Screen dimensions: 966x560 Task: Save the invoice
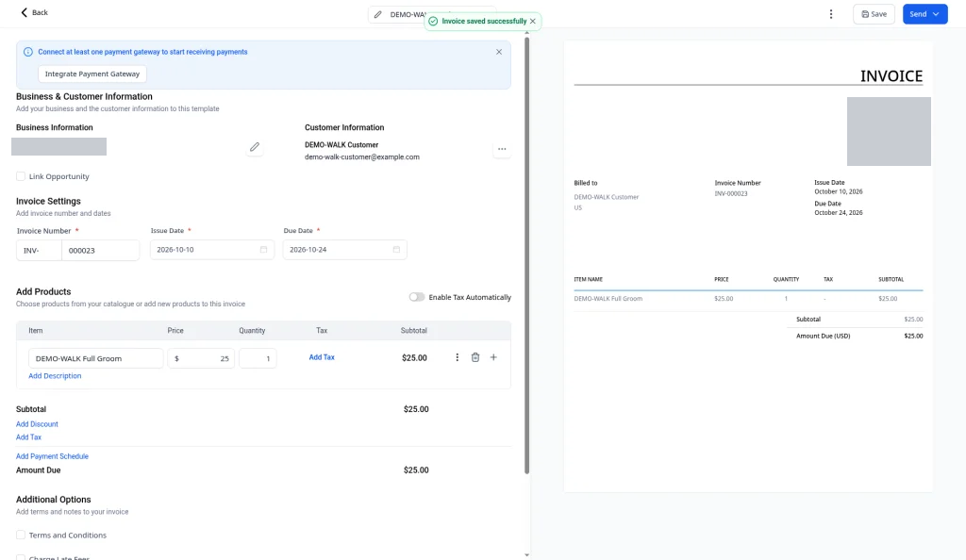(x=874, y=14)
